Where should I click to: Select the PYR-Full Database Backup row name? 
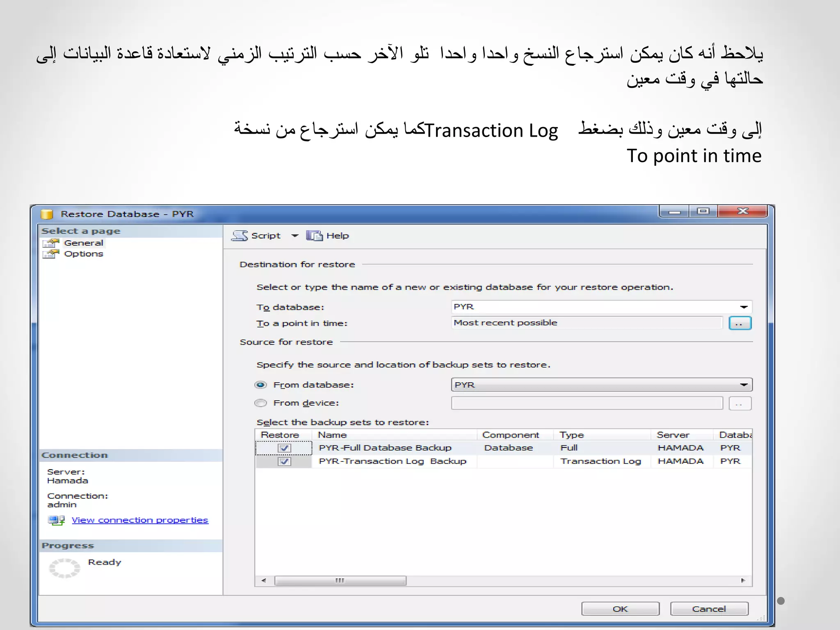(x=385, y=448)
